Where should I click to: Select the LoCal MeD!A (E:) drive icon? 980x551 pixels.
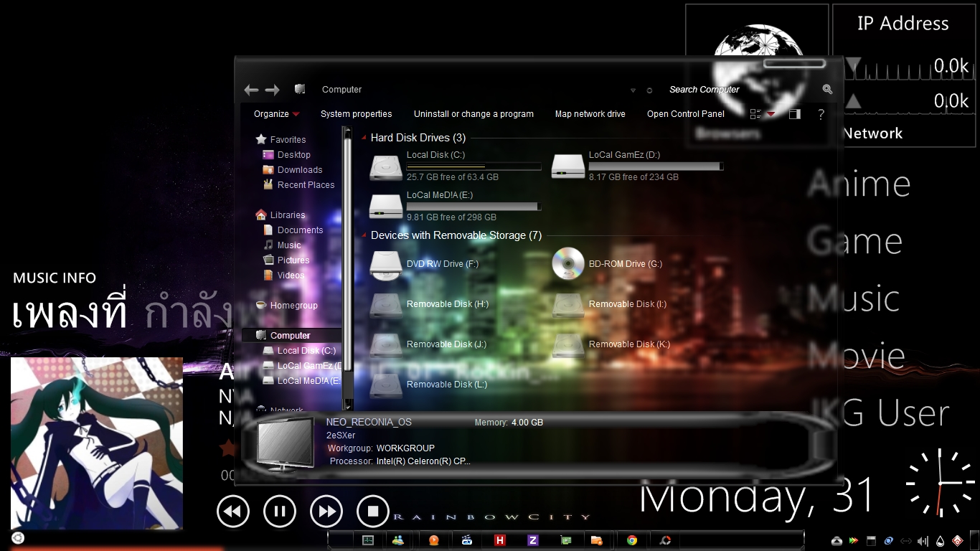(x=386, y=207)
